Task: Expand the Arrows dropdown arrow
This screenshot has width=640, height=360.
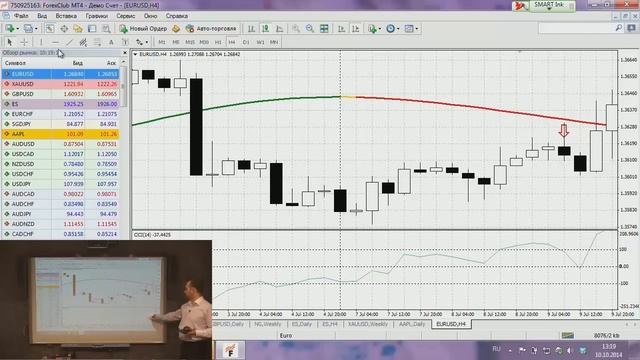Action: point(147,42)
